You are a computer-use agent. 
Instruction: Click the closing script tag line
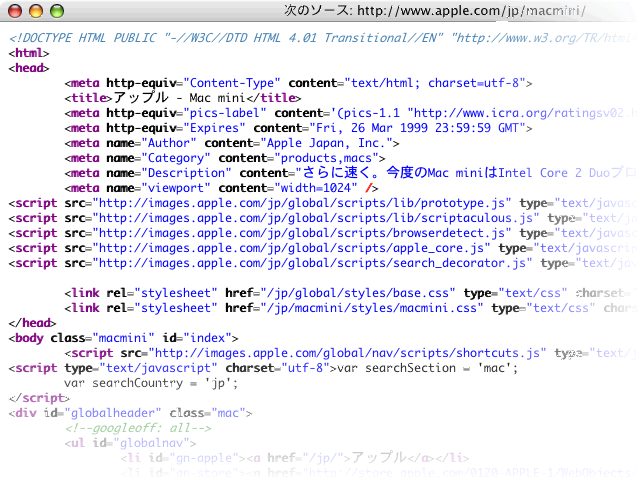point(39,398)
